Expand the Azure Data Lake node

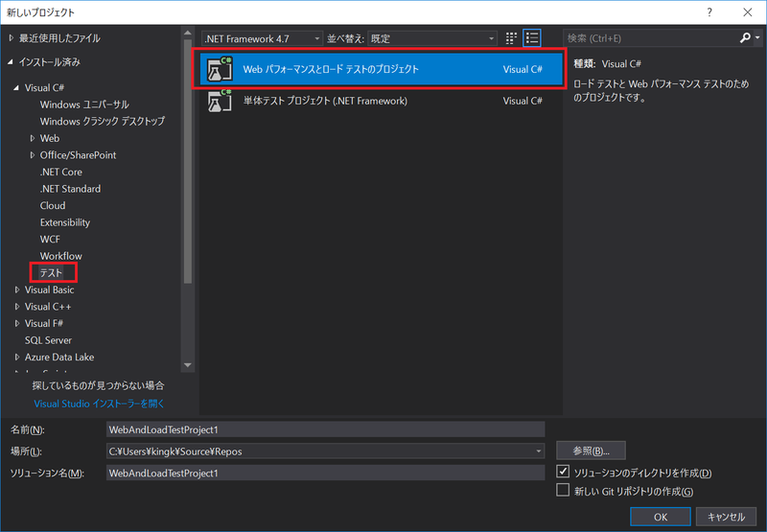click(x=17, y=357)
